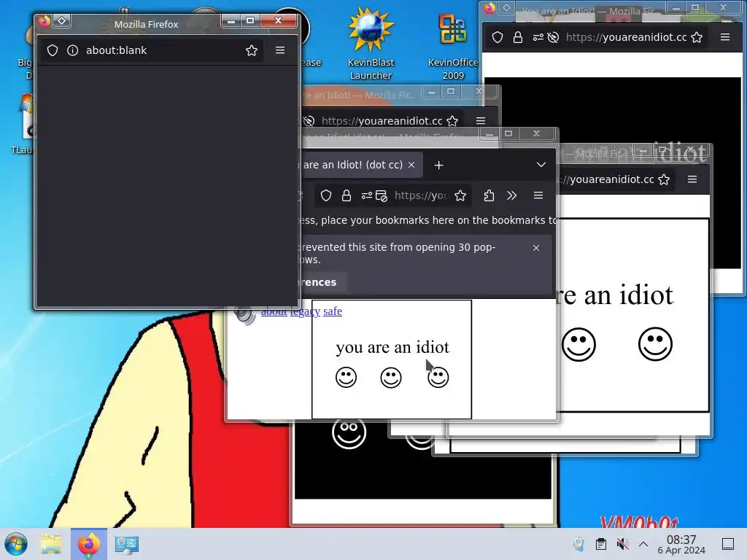The height and width of the screenshot is (560, 747).
Task: Click bookmark star in middle-back youareanidiot window
Action: point(452,121)
